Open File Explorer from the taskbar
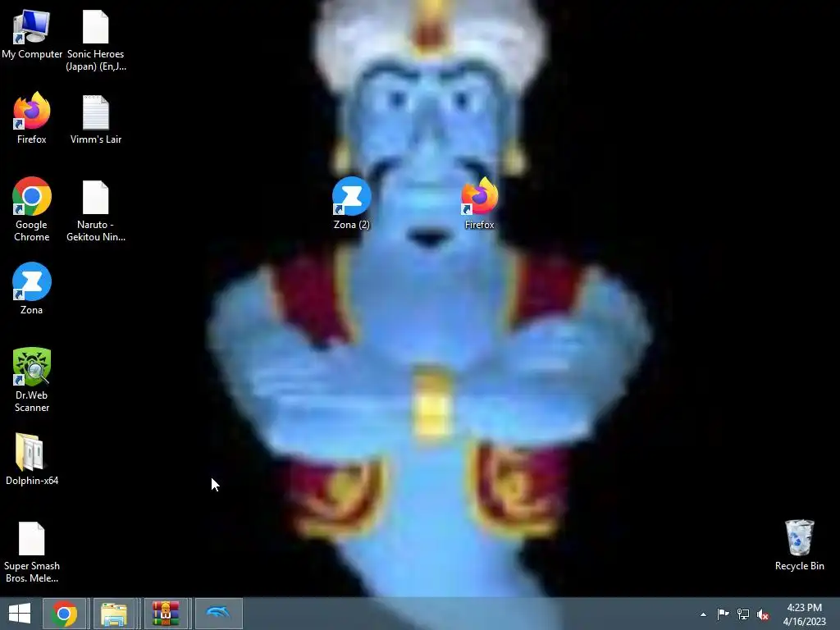 (114, 614)
